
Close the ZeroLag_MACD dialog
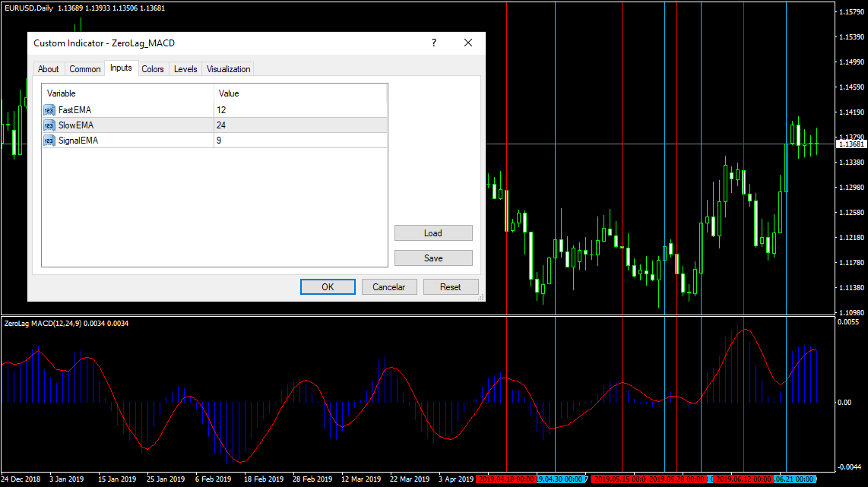tap(468, 43)
